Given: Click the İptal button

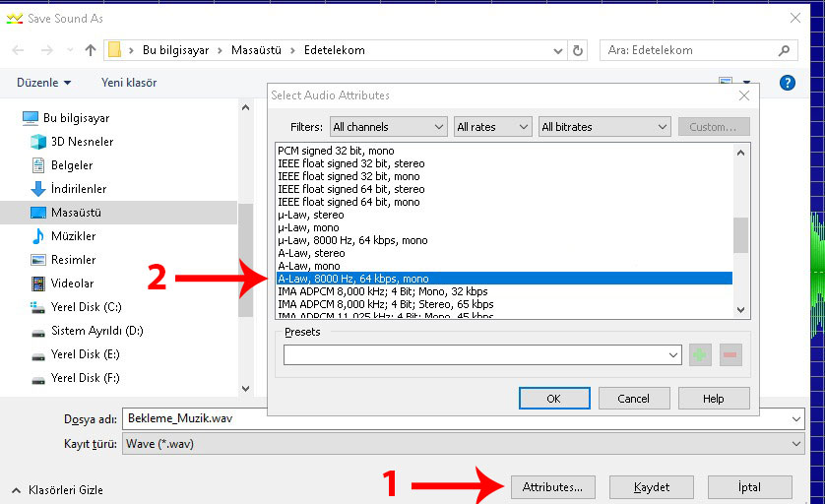Looking at the screenshot, I should [750, 487].
